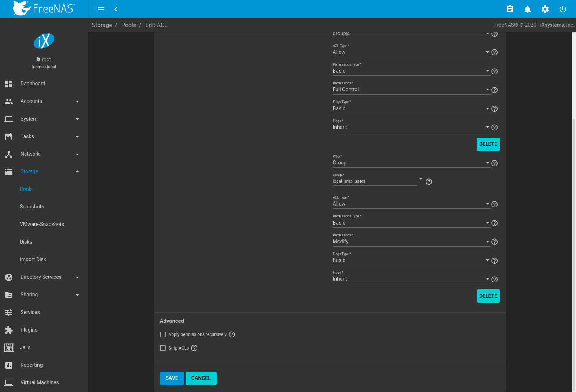Expand the Who dropdown set to Group

[x=411, y=163]
